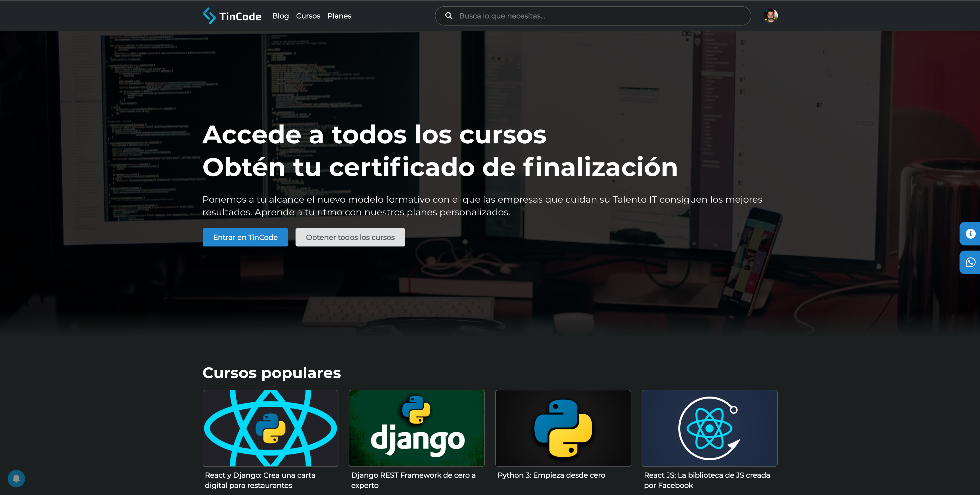Click the Python 3: Empieza desde cero link
Image resolution: width=980 pixels, height=495 pixels.
pos(551,475)
